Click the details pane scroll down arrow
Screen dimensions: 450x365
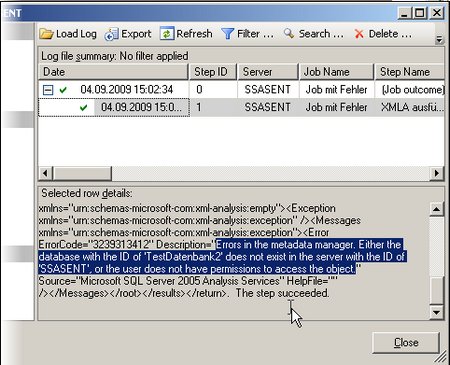436,313
